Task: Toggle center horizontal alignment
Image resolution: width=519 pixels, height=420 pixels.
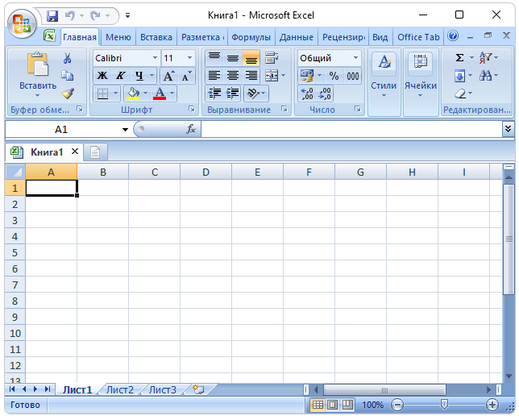Action: click(x=233, y=76)
